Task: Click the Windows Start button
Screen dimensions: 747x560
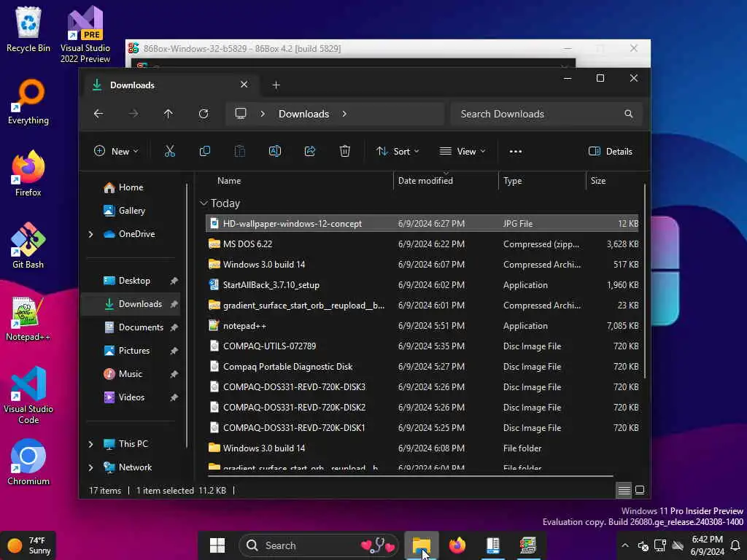Action: click(x=217, y=545)
